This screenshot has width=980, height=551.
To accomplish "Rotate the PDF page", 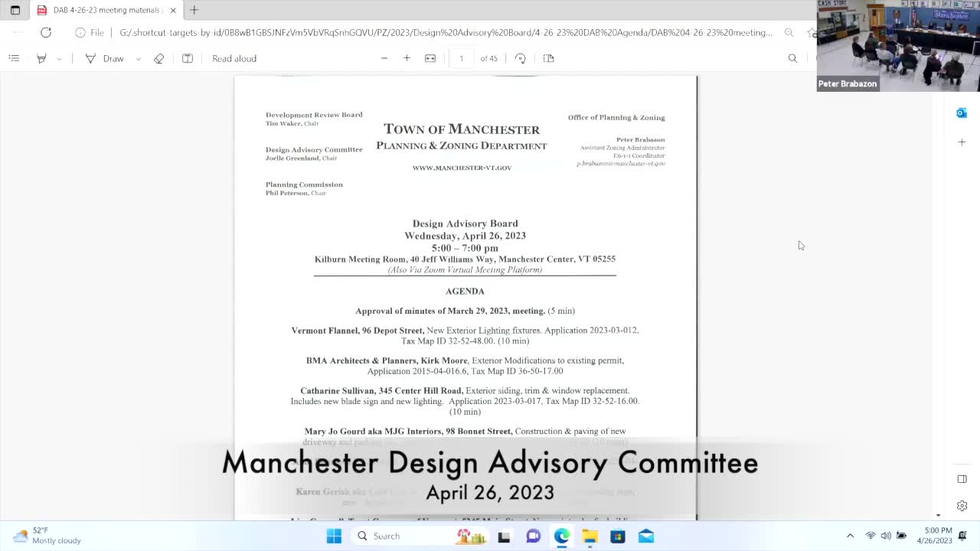I will click(x=521, y=58).
